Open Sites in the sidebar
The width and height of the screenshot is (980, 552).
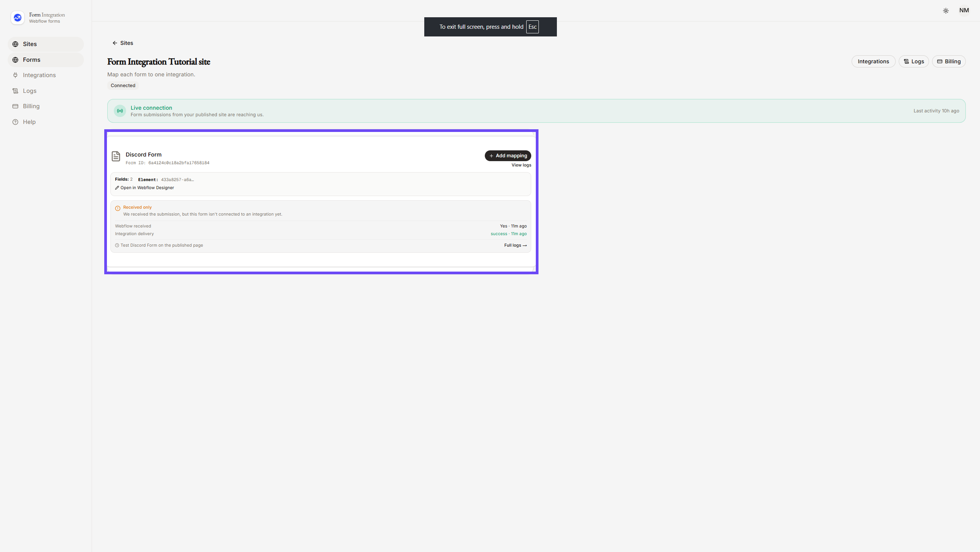pyautogui.click(x=46, y=44)
